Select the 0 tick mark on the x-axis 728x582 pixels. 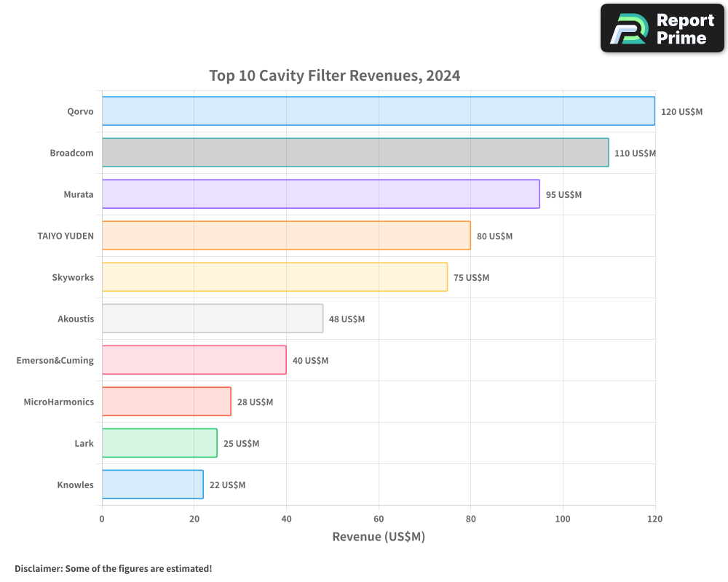(x=102, y=519)
